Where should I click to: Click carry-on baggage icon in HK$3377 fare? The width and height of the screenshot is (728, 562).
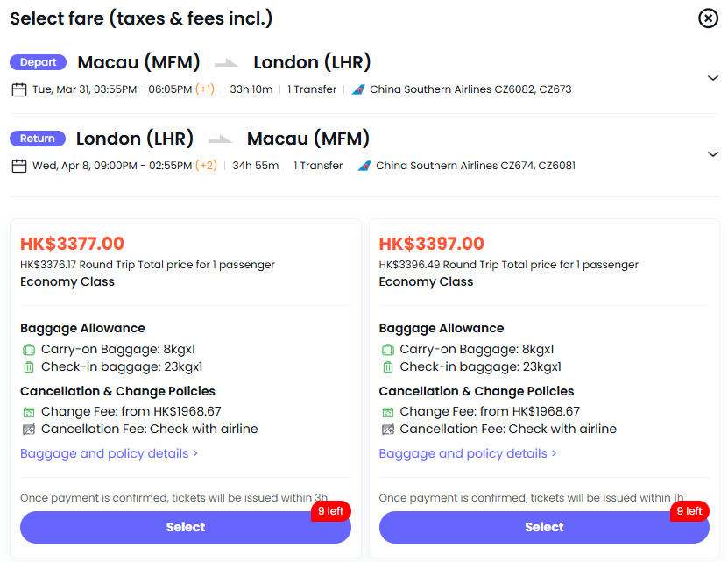tap(29, 350)
